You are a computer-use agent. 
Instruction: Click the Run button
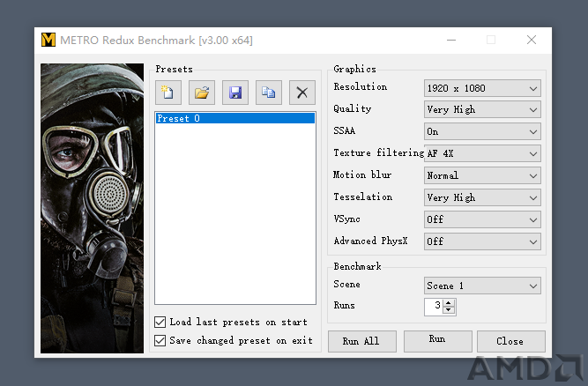click(437, 341)
